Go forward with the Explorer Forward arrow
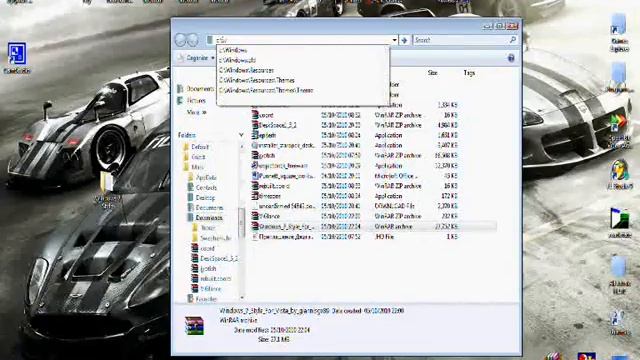The width and height of the screenshot is (640, 360). click(x=192, y=40)
